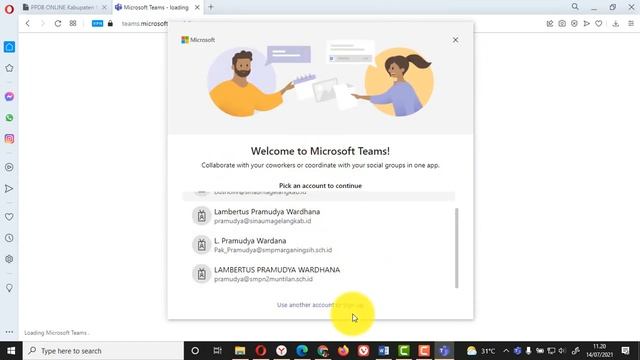Open orange Camtasia recorder on taskbar

coord(424,351)
